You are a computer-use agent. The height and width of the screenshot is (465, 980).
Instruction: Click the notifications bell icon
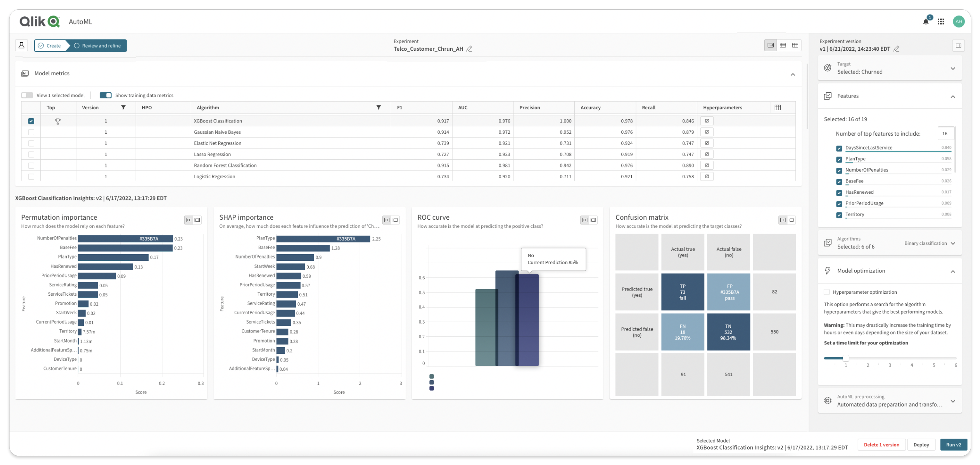926,22
